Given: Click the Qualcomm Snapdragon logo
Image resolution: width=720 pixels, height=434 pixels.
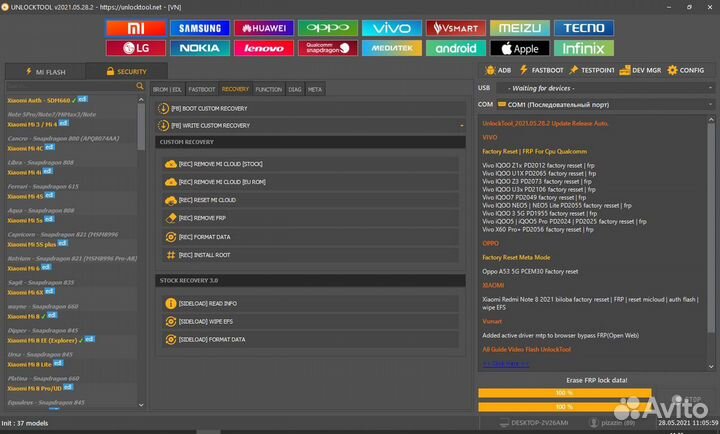Looking at the screenshot, I should pyautogui.click(x=327, y=47).
